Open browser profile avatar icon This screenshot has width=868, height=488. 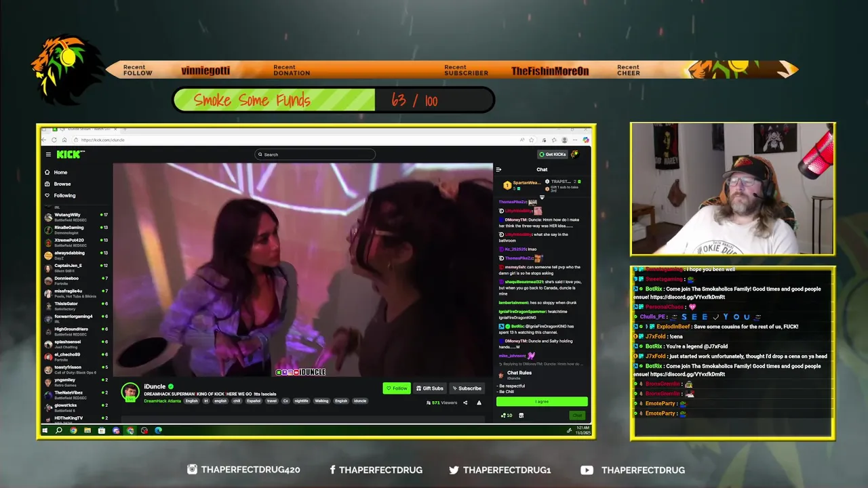click(x=564, y=140)
